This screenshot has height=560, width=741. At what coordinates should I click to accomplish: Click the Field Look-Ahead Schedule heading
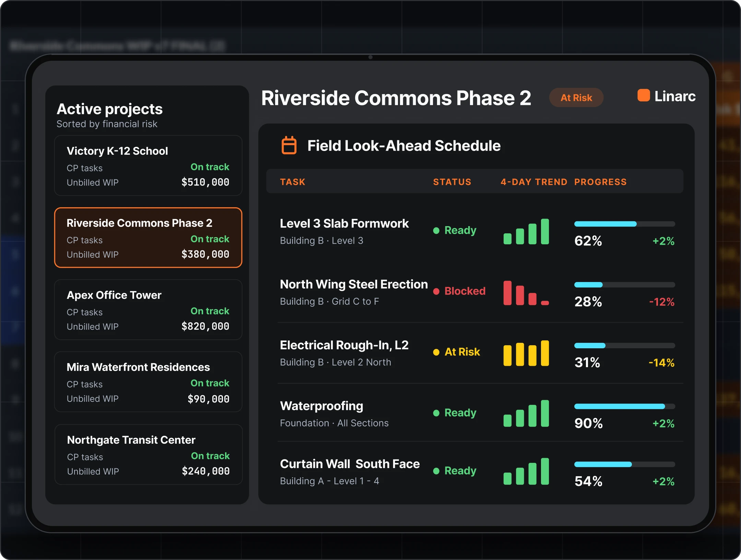(x=404, y=146)
